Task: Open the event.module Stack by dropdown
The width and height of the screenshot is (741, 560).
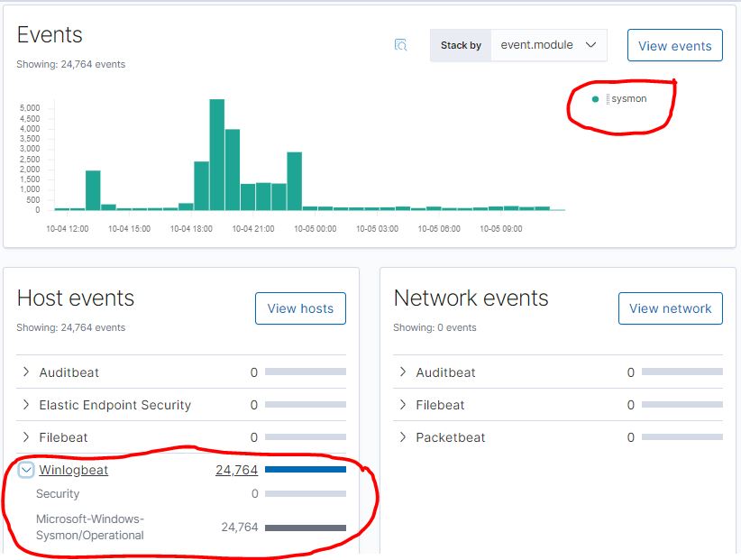Action: click(x=551, y=44)
